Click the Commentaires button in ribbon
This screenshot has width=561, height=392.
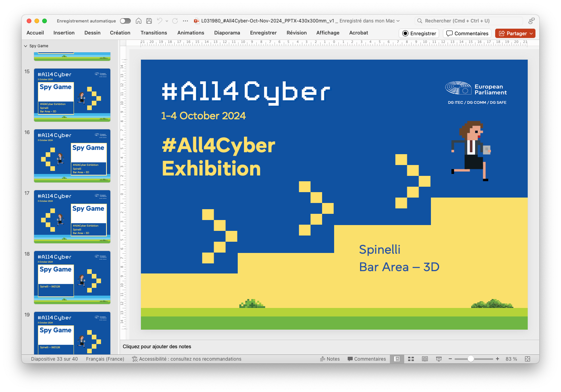pyautogui.click(x=467, y=33)
